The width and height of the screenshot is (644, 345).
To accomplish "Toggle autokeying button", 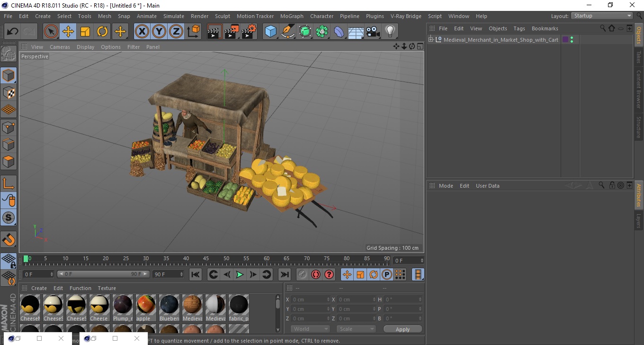I will point(315,274).
